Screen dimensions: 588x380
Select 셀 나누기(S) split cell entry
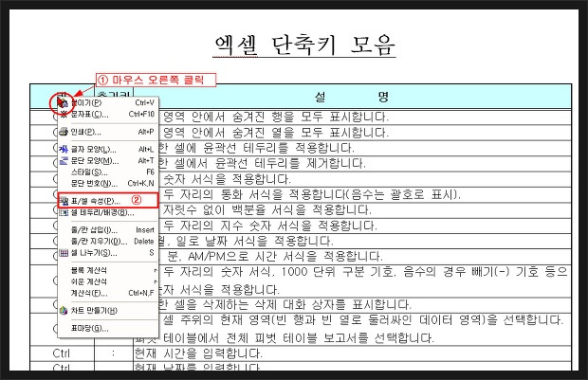[108, 253]
